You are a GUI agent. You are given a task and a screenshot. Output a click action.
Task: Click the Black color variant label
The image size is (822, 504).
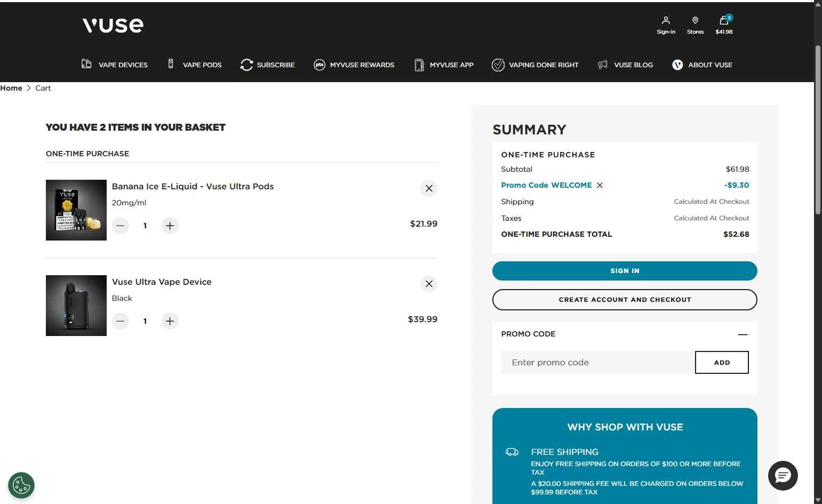[x=122, y=298]
